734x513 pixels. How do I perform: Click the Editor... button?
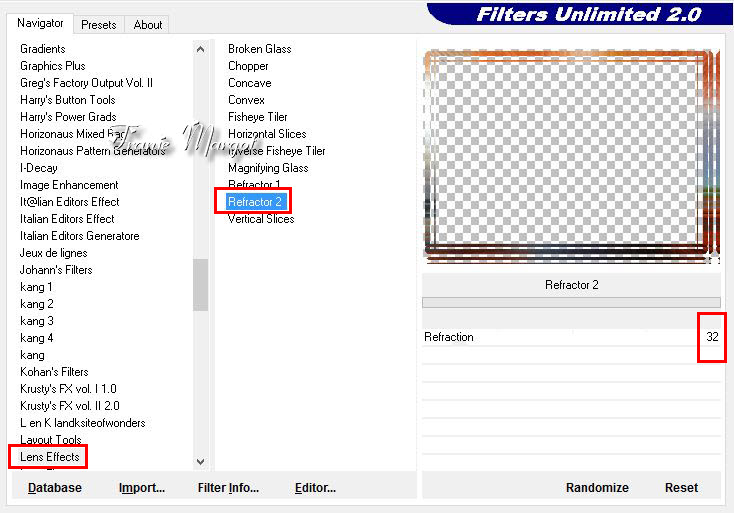click(315, 488)
